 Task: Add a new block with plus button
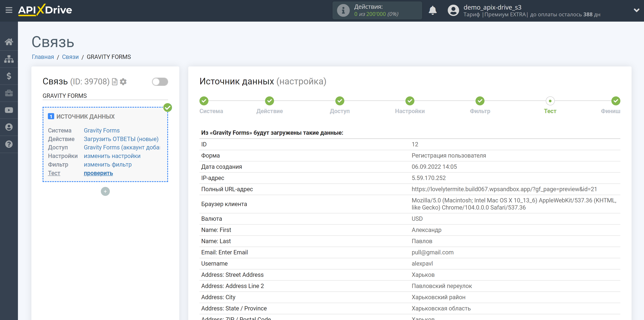coord(105,191)
